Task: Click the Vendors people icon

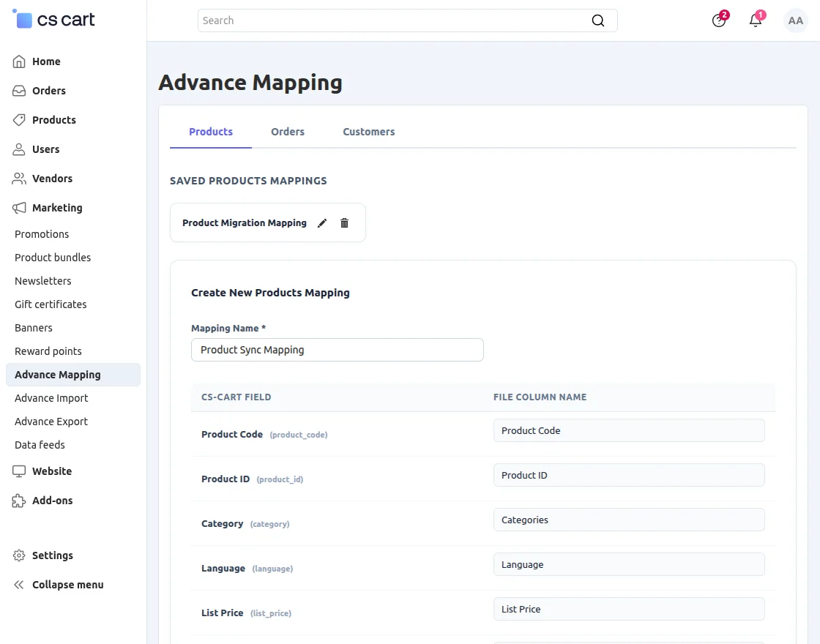Action: pos(19,179)
